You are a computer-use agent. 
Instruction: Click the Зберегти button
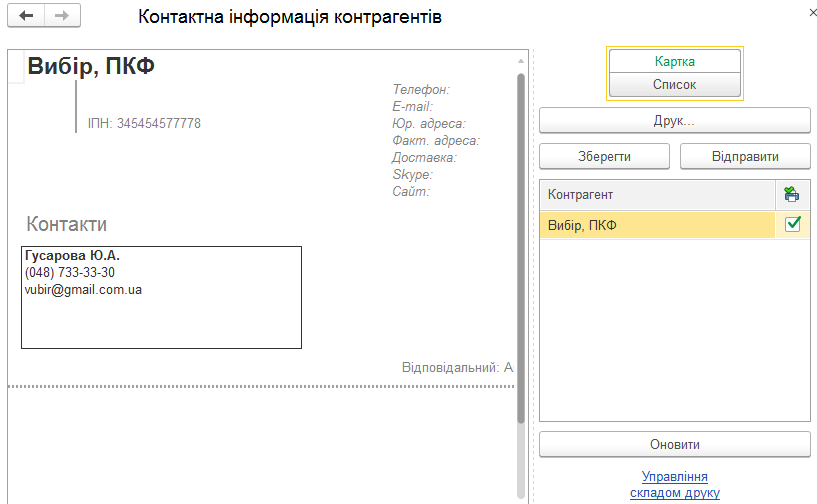point(604,156)
